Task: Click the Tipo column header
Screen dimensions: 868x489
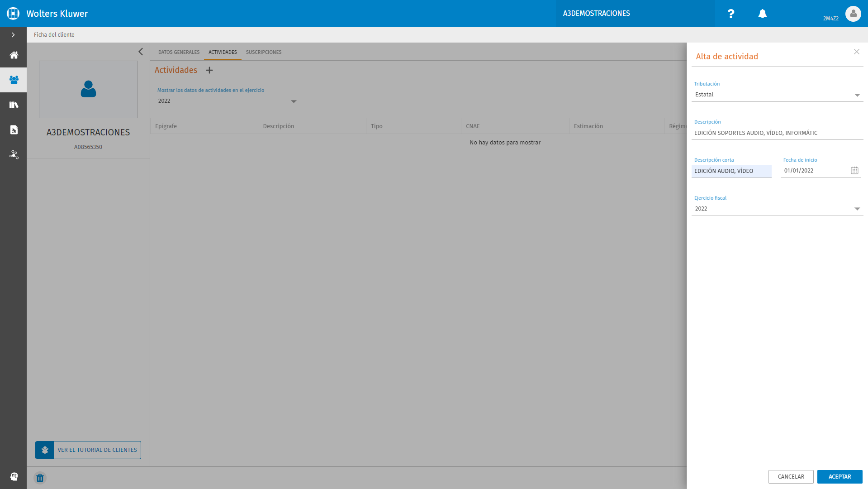Action: tap(413, 126)
